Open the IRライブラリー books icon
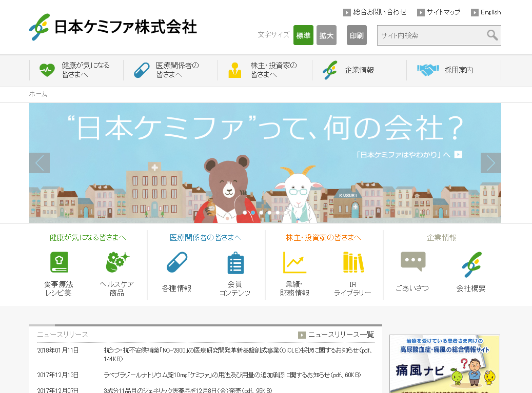 tap(353, 262)
